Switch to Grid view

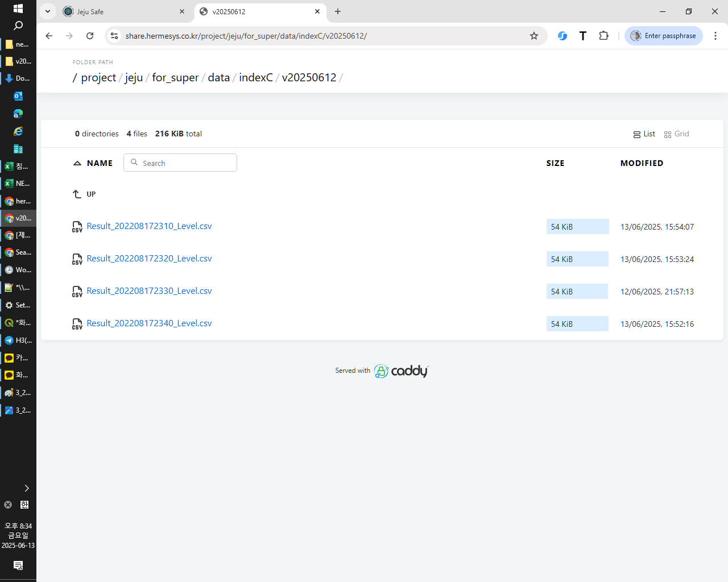[676, 134]
